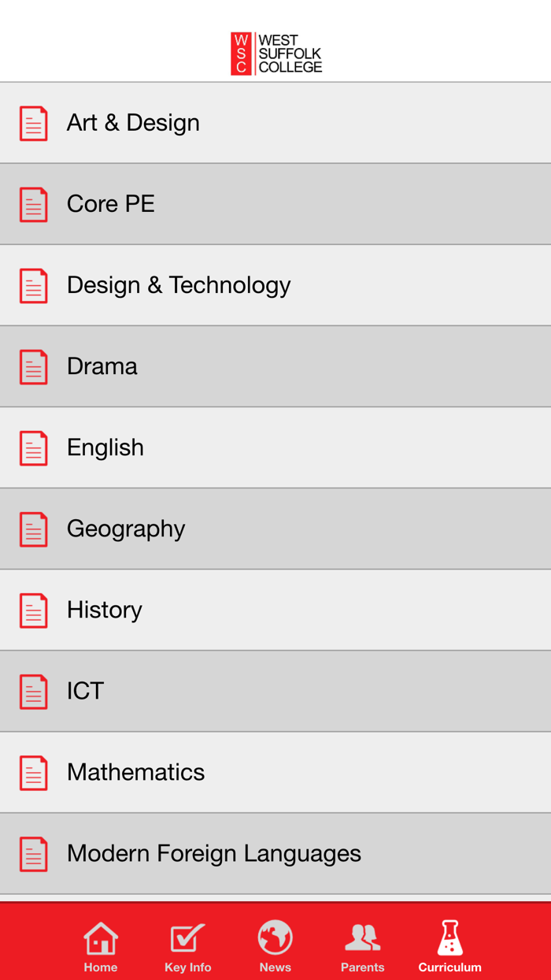Open the Parents people icon
The width and height of the screenshot is (551, 980).
click(x=362, y=937)
